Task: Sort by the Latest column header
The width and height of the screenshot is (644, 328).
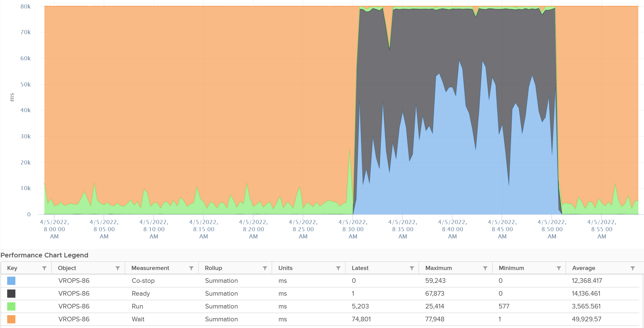Action: click(360, 268)
